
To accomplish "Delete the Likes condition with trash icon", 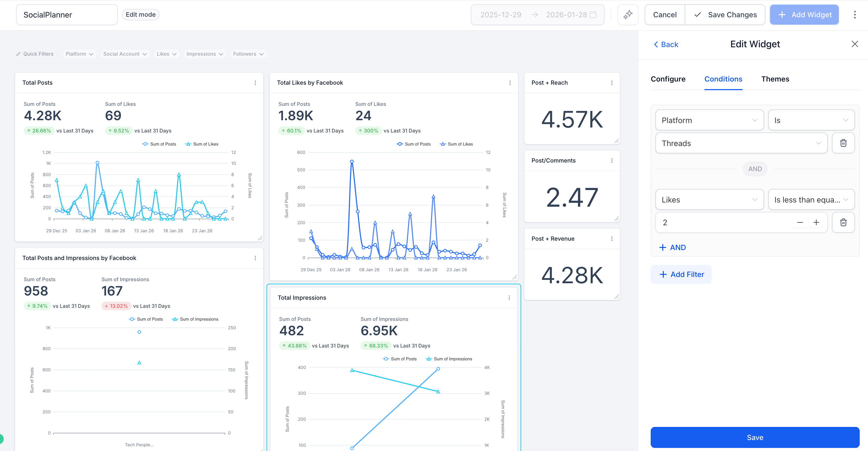I will [843, 222].
